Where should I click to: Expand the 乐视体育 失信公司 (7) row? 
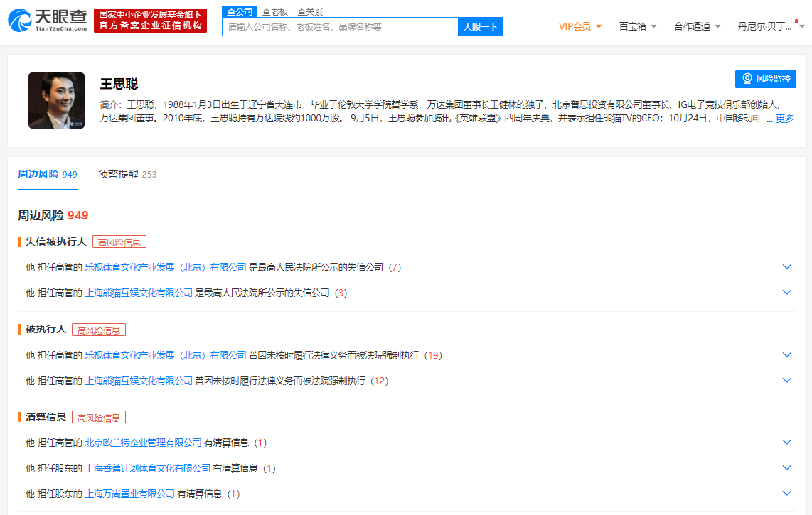[x=407, y=267]
